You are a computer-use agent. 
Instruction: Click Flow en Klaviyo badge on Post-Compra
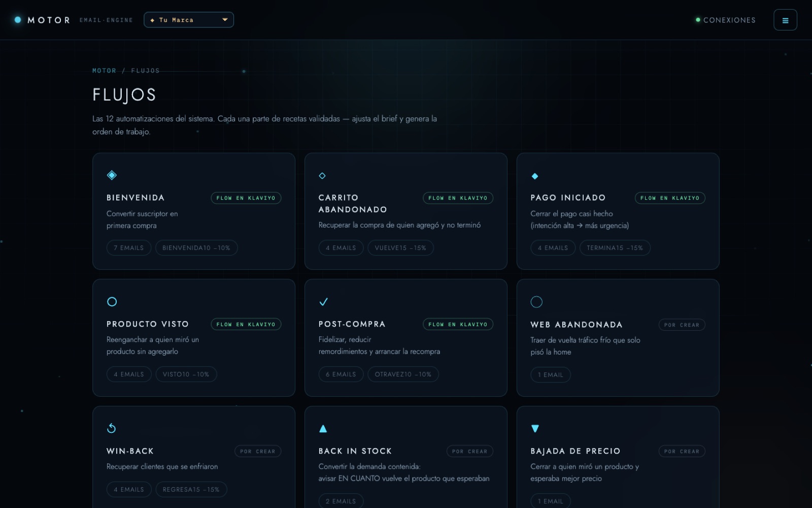[x=458, y=325]
